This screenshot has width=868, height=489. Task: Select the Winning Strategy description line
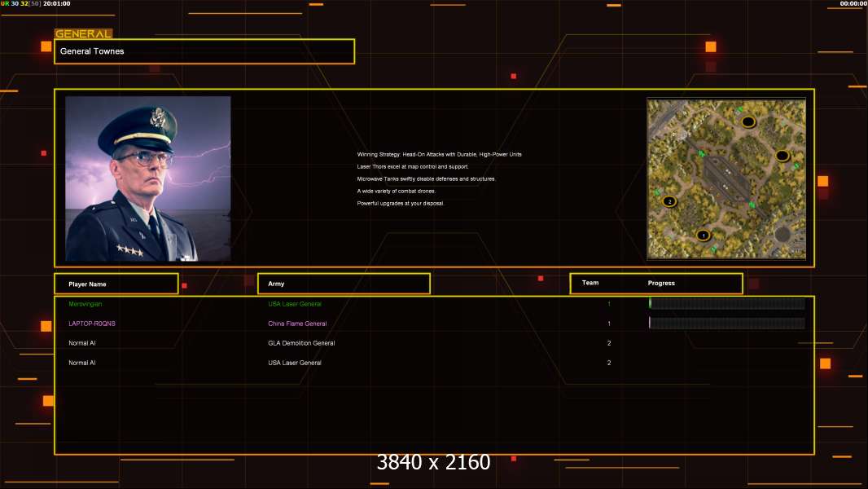point(439,155)
